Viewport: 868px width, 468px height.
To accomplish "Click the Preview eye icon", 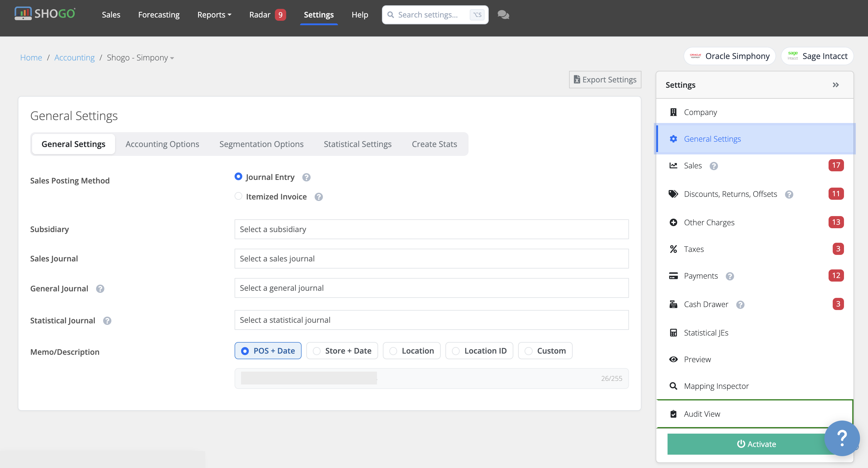I will [x=673, y=359].
